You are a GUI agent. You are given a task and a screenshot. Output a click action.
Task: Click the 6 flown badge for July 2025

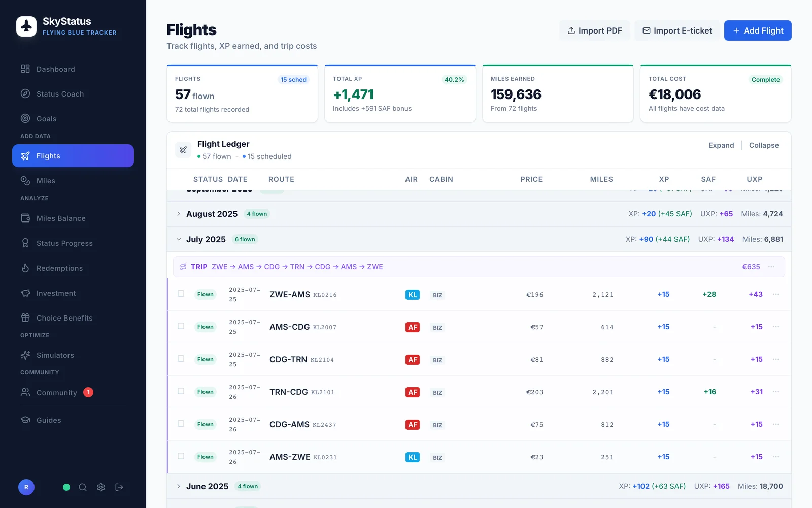(245, 239)
